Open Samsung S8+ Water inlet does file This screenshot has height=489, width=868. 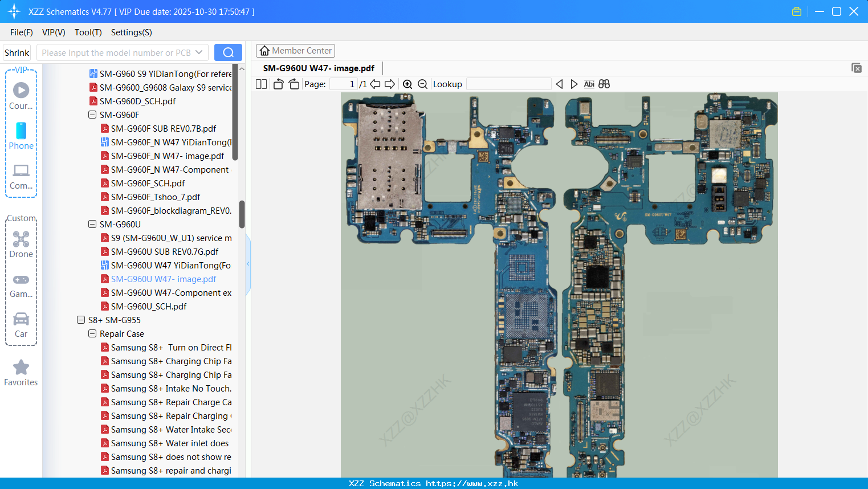tap(170, 443)
